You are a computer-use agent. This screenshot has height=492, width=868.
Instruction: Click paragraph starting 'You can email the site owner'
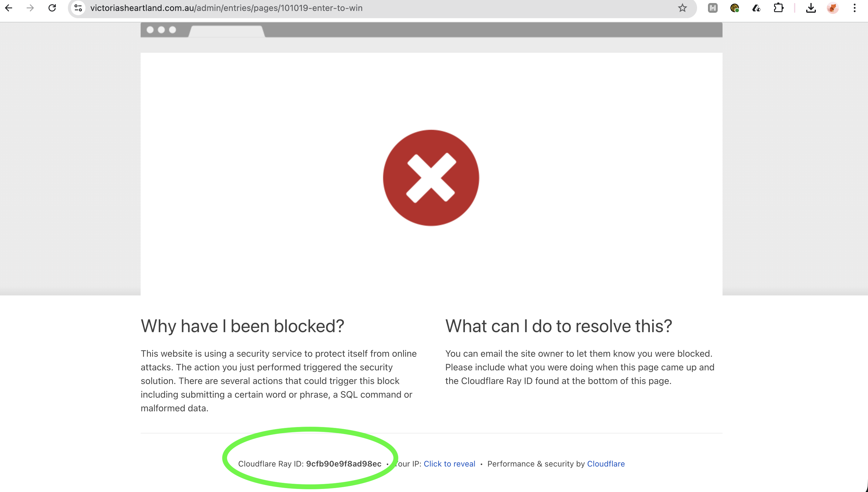(580, 367)
